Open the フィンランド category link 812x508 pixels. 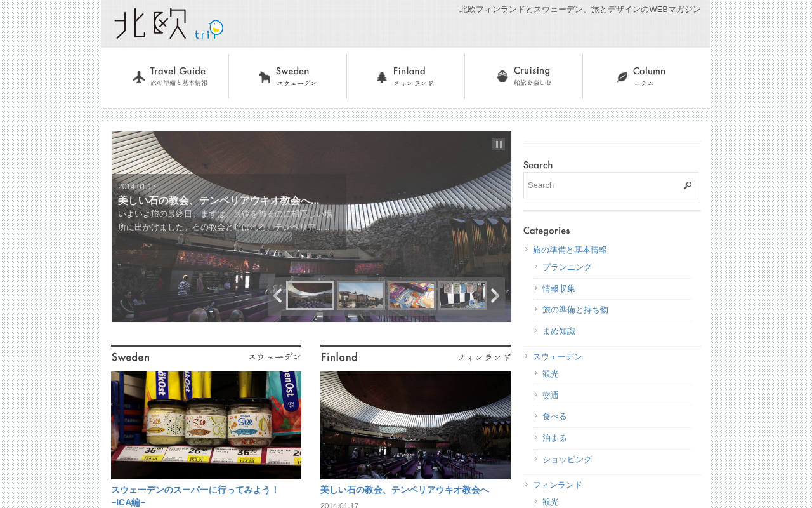coord(558,485)
